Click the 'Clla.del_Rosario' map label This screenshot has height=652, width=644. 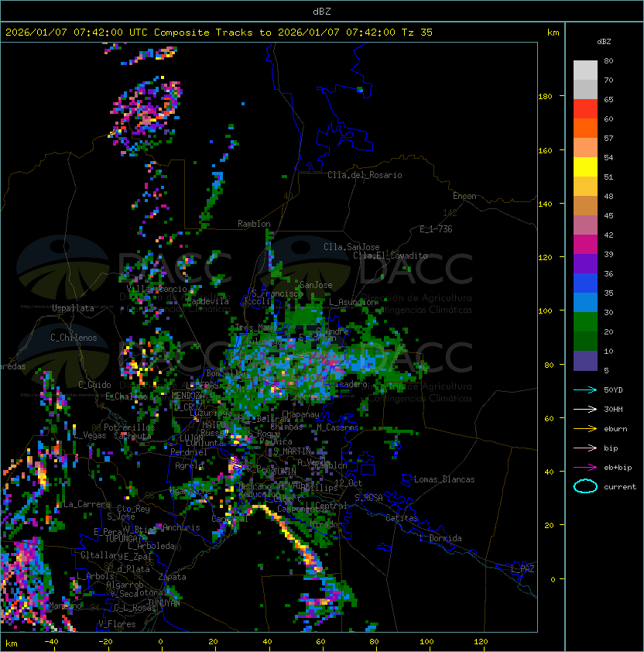[365, 175]
